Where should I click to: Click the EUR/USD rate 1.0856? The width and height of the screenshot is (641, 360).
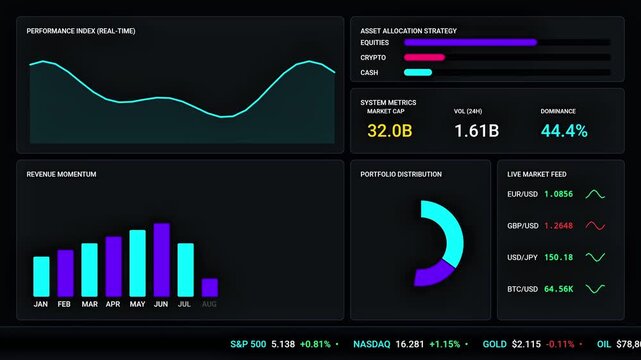click(x=558, y=194)
